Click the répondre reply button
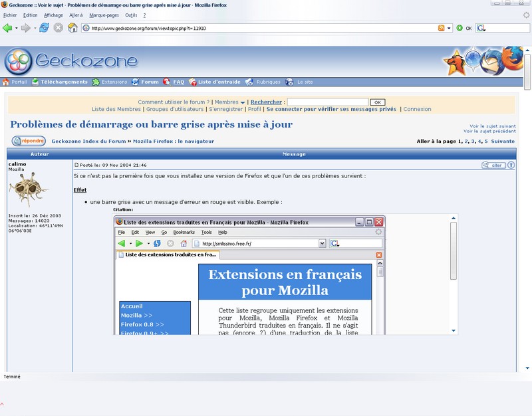The image size is (532, 416). pyautogui.click(x=29, y=141)
